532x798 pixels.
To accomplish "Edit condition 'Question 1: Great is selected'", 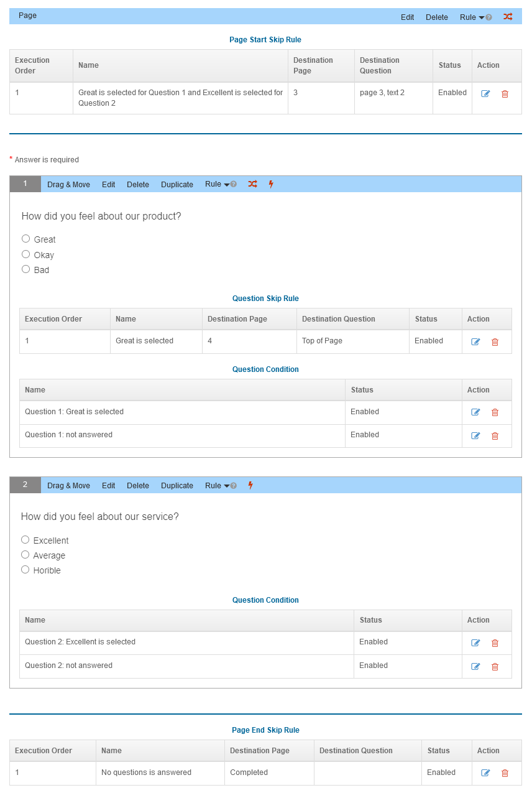I will coord(475,412).
